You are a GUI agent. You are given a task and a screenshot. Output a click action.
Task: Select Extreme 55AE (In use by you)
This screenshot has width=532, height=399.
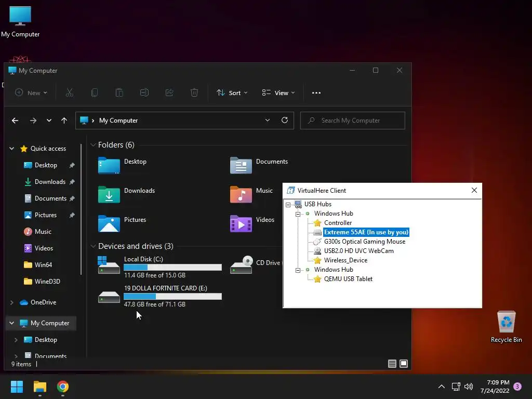tap(366, 232)
